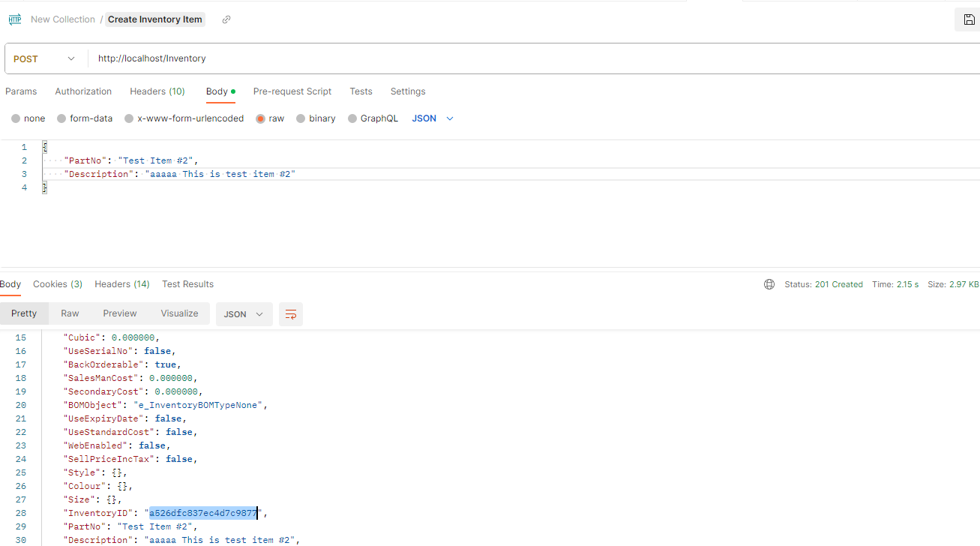This screenshot has width=980, height=546.
Task: Show the Visualize response view
Action: 179,313
